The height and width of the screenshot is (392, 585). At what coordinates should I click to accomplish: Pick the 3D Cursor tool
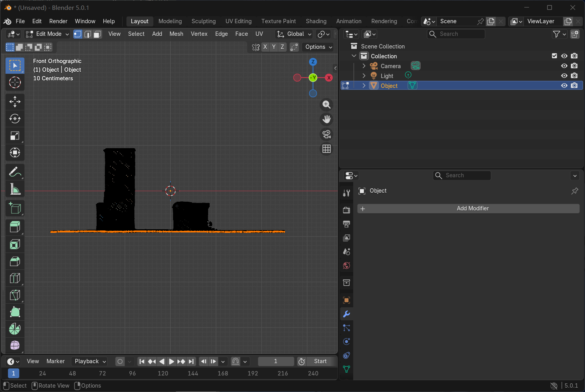[x=15, y=83]
